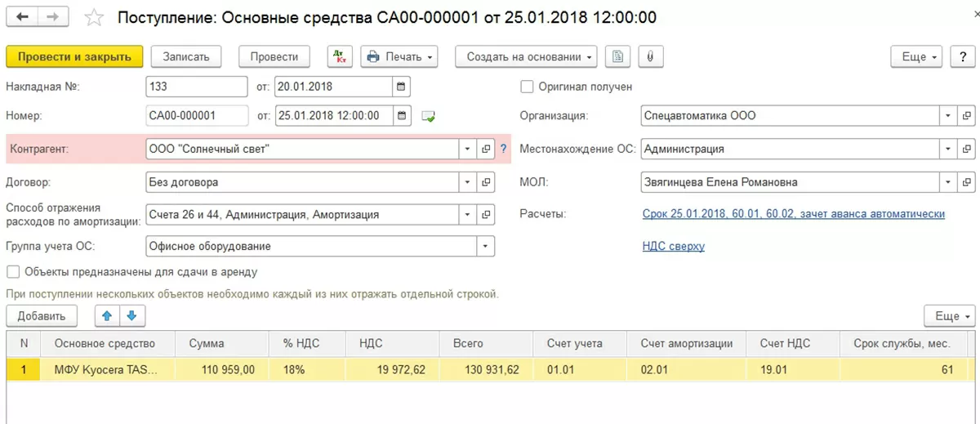980x424 pixels.
Task: Open the Расчеты settlement terms link
Action: coord(794,214)
